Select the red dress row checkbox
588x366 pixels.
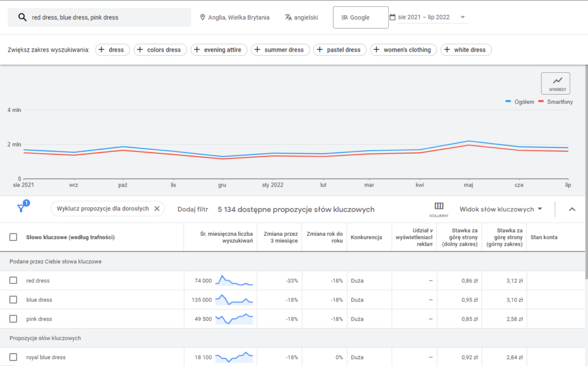13,281
